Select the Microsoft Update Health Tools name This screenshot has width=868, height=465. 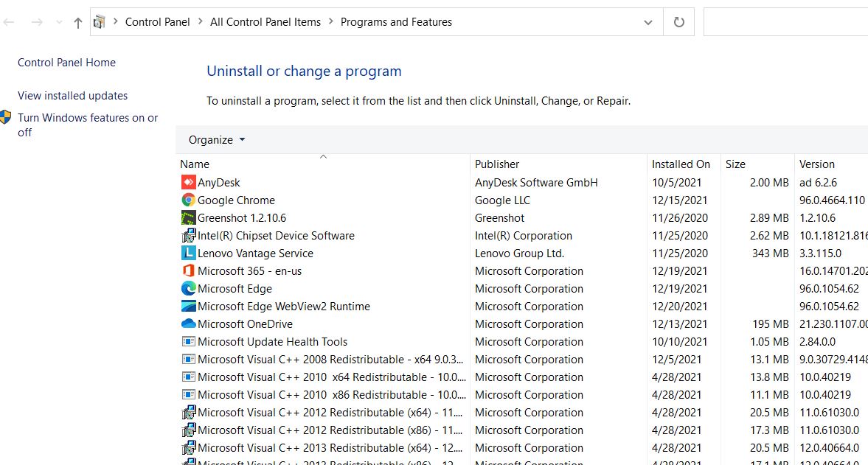(272, 342)
